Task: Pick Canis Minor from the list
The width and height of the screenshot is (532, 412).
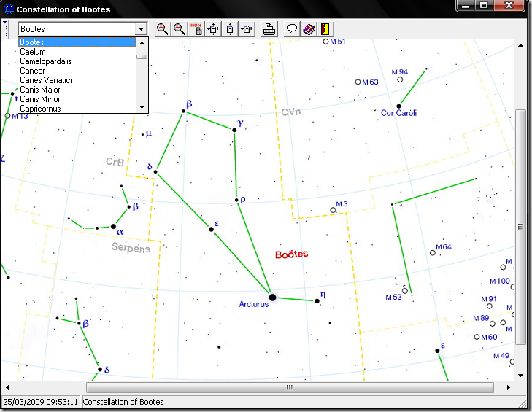Action: 77,99
